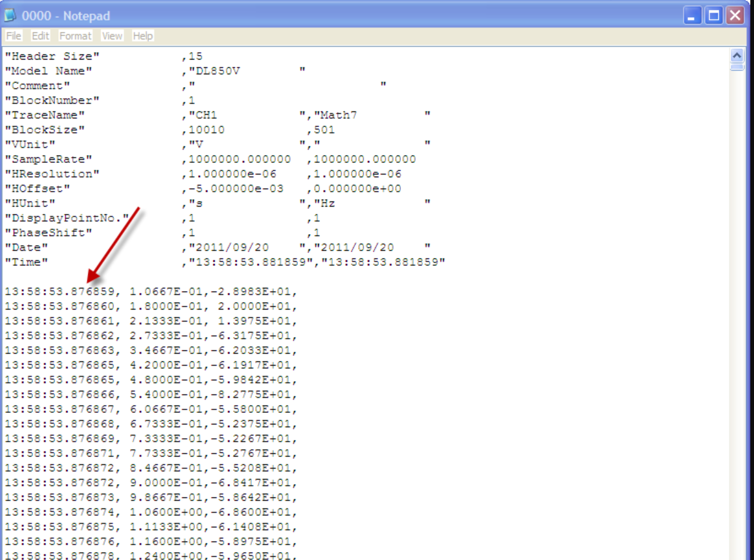Minimize the Notepad window
Viewport: 754px width, 560px height.
(x=693, y=16)
